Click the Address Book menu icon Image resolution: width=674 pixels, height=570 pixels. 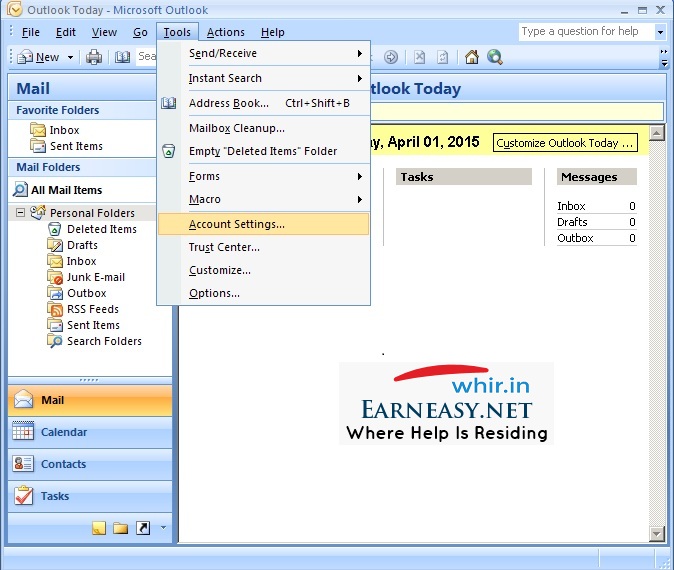pyautogui.click(x=168, y=103)
